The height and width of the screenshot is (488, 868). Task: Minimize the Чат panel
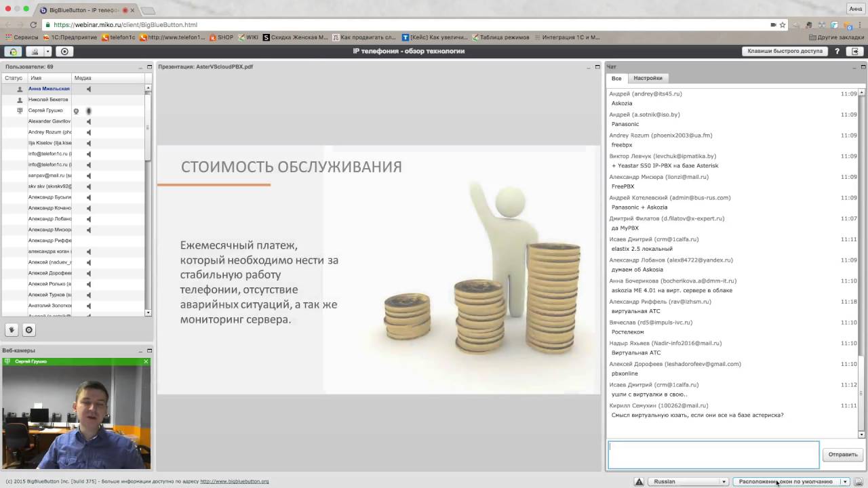(854, 67)
